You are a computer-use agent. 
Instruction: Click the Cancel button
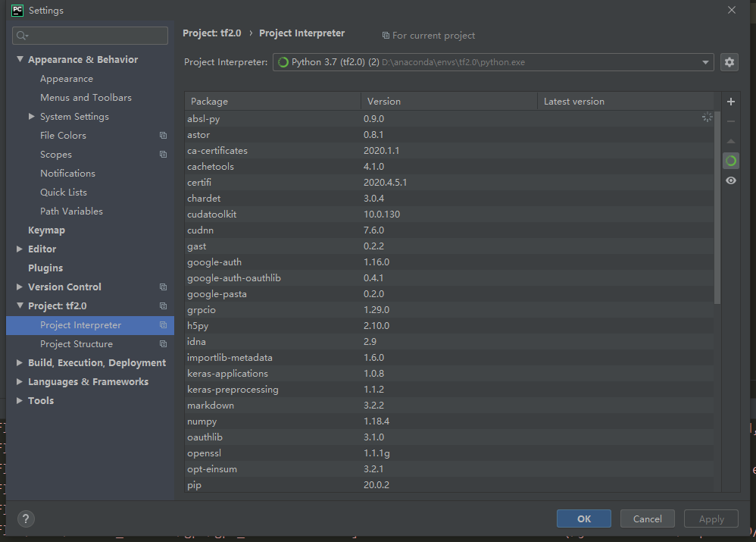[648, 519]
